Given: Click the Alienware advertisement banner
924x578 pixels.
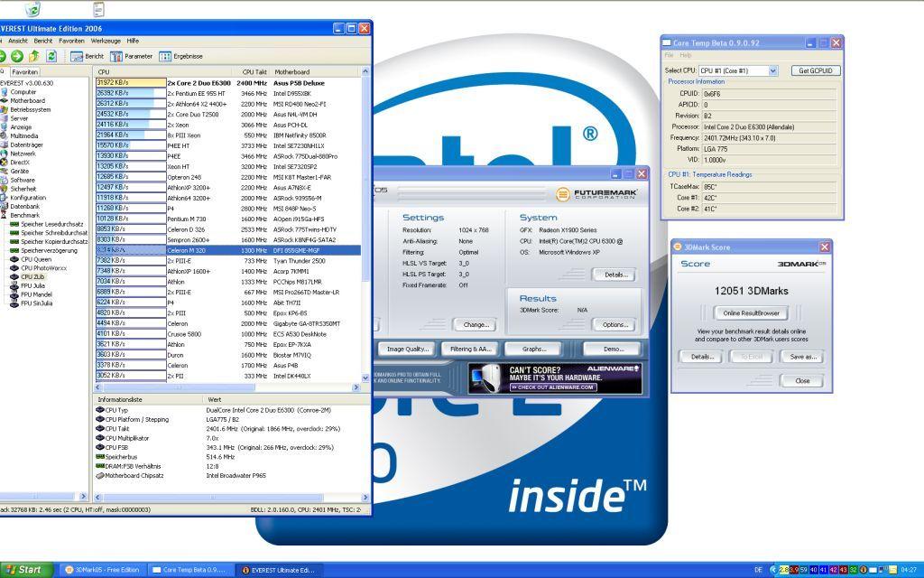Looking at the screenshot, I should (555, 378).
